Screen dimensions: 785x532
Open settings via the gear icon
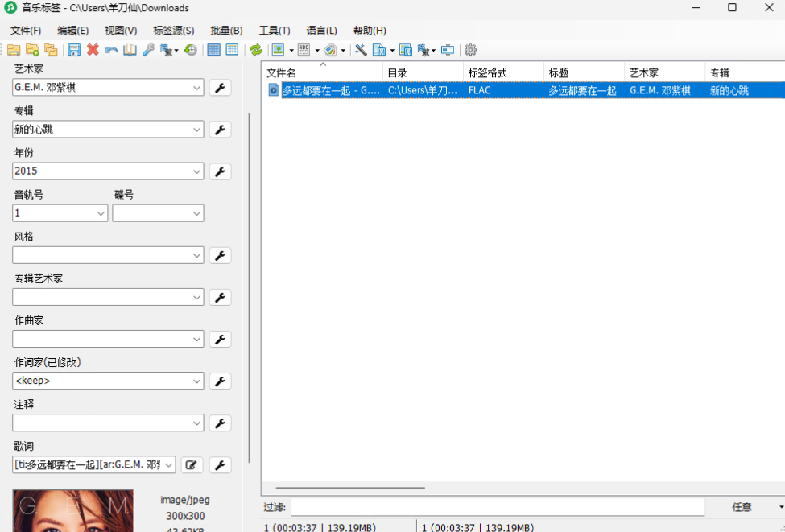(470, 49)
